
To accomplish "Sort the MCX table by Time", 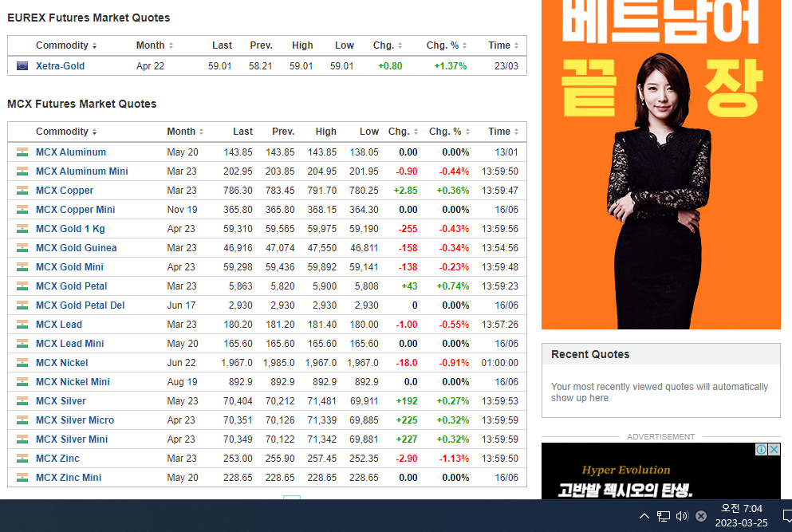I will coord(503,132).
